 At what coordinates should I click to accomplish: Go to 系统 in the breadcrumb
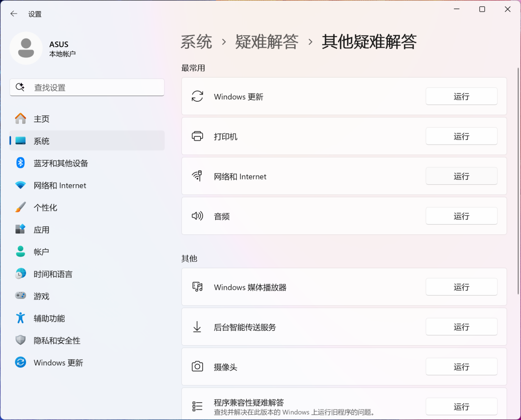196,42
